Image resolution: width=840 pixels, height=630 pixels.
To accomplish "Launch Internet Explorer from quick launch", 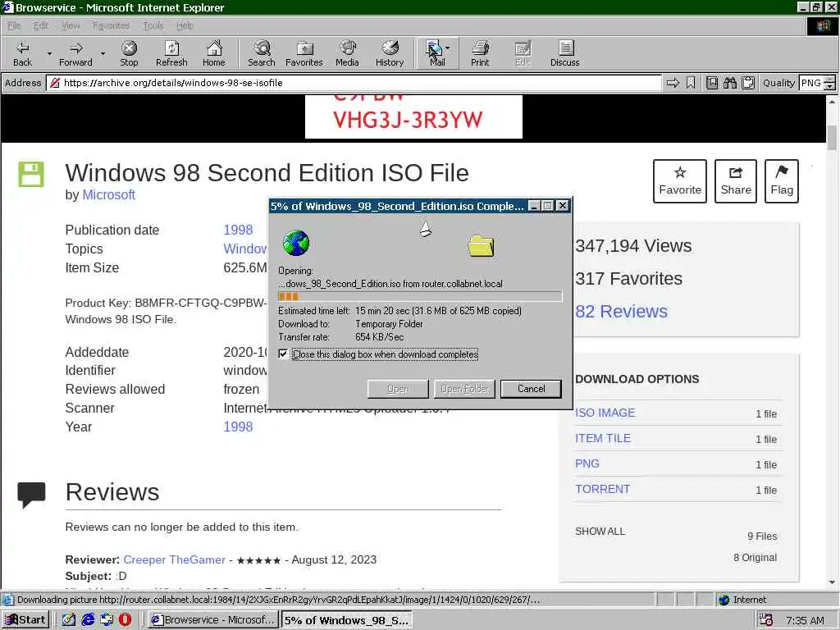I will pos(88,620).
